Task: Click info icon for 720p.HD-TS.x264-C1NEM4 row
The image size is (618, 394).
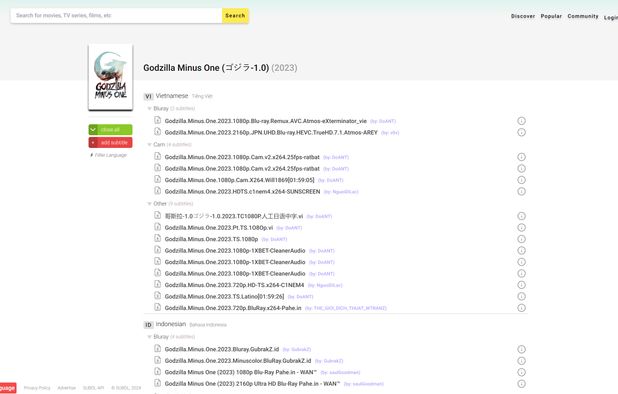Action: [x=521, y=285]
